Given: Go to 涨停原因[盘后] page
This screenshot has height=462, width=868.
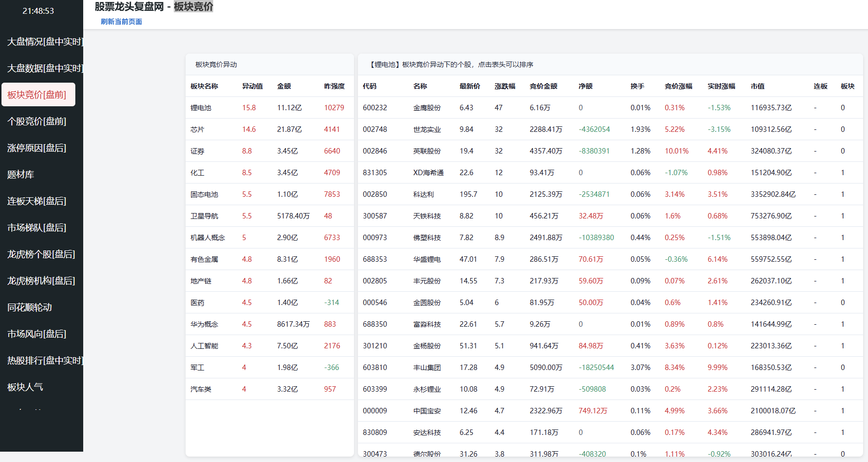Looking at the screenshot, I should 37,148.
